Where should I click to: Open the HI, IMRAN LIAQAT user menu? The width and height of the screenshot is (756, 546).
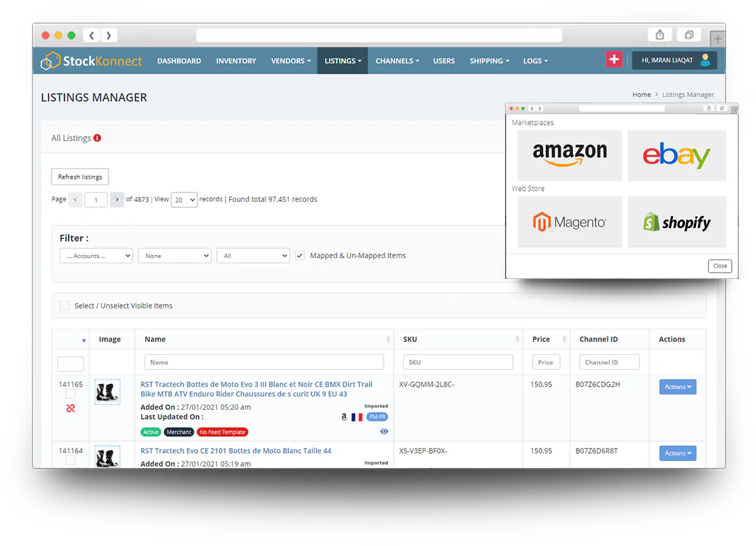(674, 60)
